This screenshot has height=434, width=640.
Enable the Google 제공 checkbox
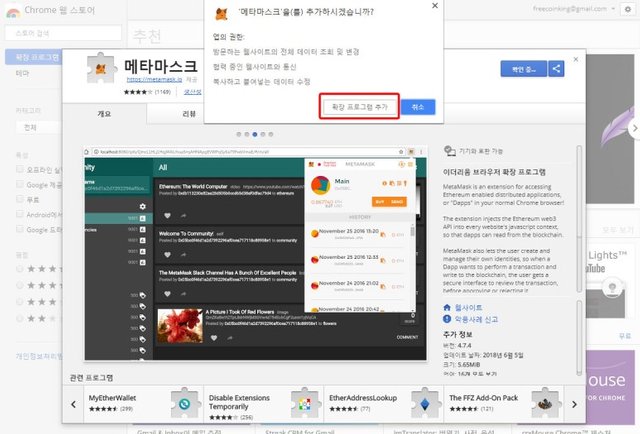pos(20,185)
